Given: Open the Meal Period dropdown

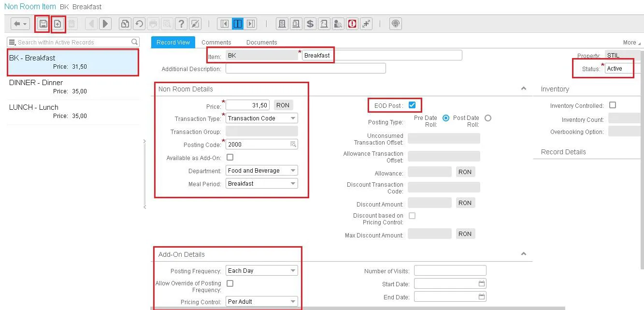Looking at the screenshot, I should click(262, 183).
